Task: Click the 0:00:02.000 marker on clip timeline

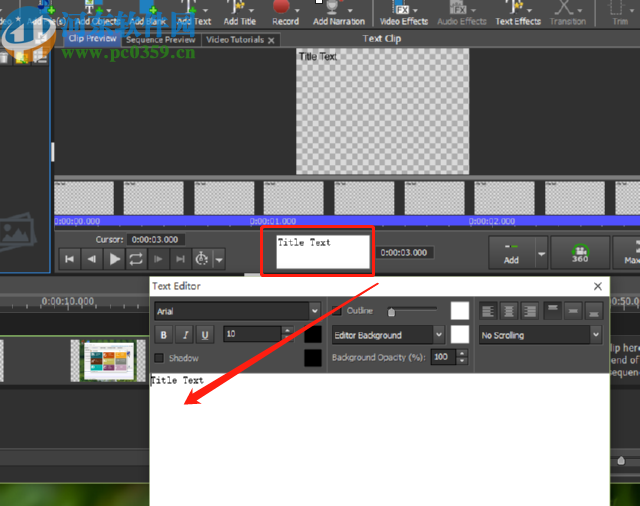Action: (492, 221)
